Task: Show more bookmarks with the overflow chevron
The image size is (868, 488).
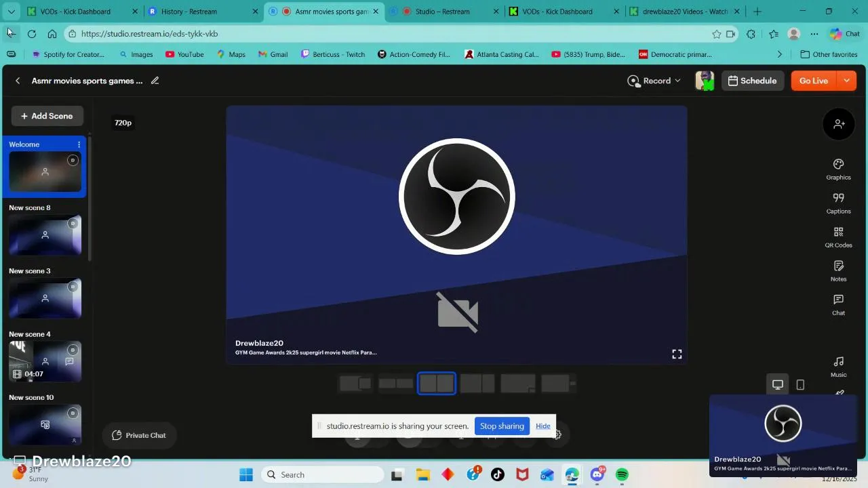Action: pos(779,54)
